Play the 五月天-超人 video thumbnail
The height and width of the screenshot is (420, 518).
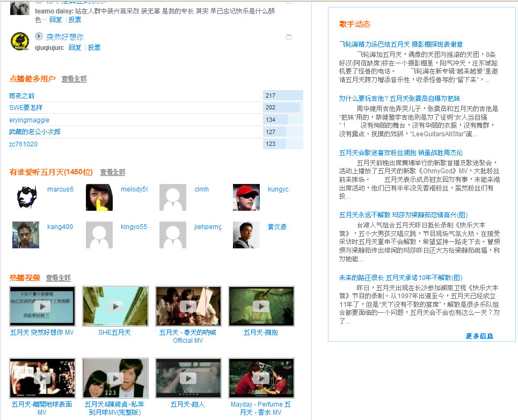(x=188, y=378)
